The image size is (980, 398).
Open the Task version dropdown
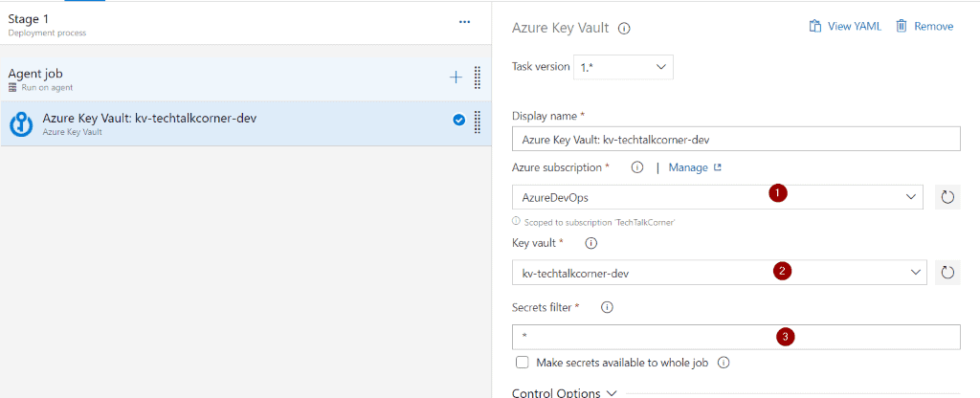point(623,67)
